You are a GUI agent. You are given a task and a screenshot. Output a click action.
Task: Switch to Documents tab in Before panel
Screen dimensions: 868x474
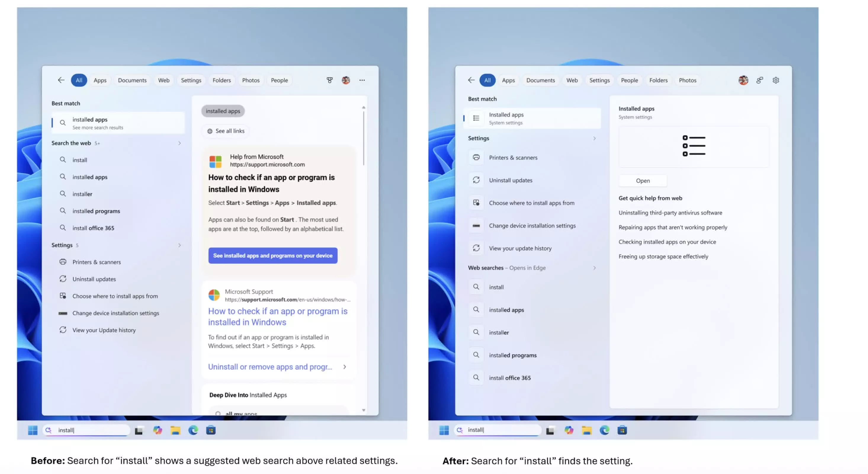pyautogui.click(x=132, y=80)
